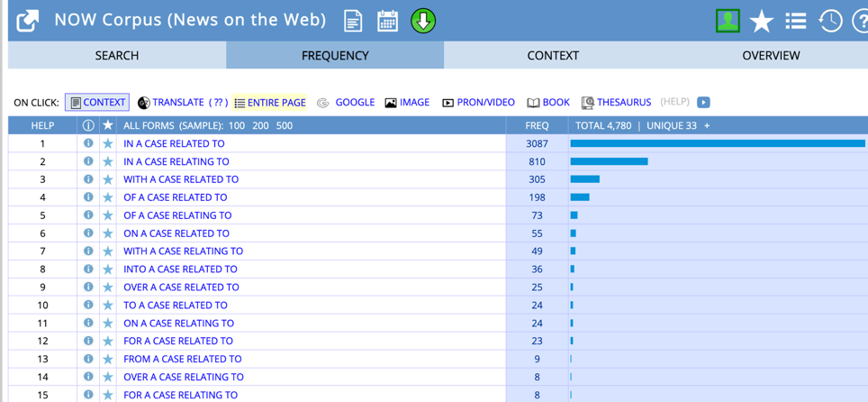The height and width of the screenshot is (402, 868).
Task: Click info icon for INTO A CASE RELATED TO
Action: point(88,269)
